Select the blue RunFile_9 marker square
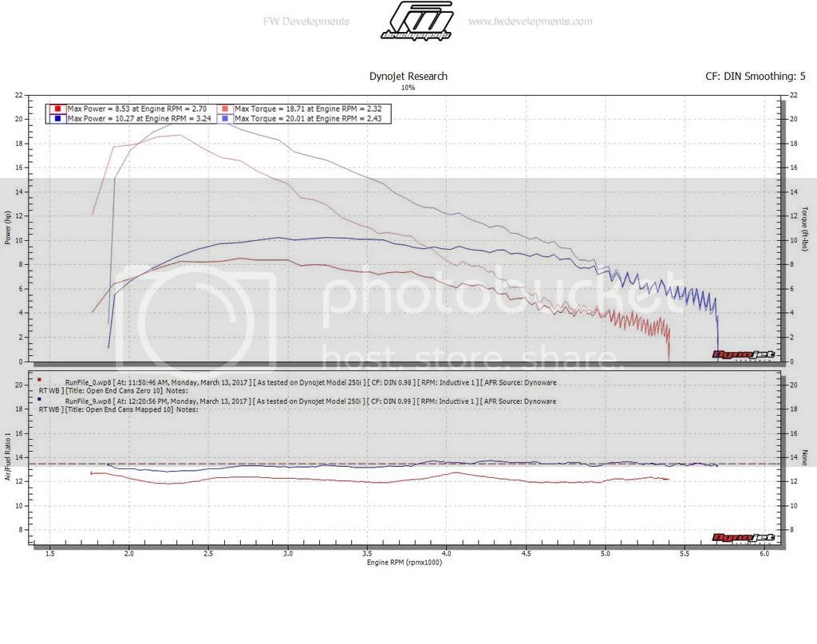Screen dimensions: 817x644 coord(39,397)
